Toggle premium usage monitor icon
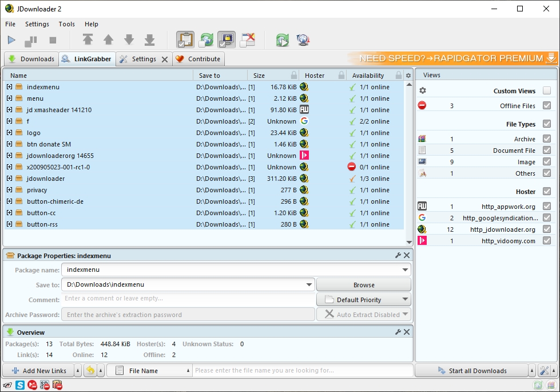The width and height of the screenshot is (560, 392). pyautogui.click(x=227, y=39)
